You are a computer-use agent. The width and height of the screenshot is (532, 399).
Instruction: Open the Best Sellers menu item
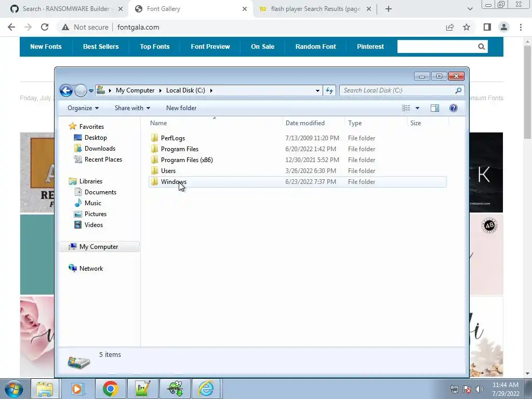click(x=101, y=47)
